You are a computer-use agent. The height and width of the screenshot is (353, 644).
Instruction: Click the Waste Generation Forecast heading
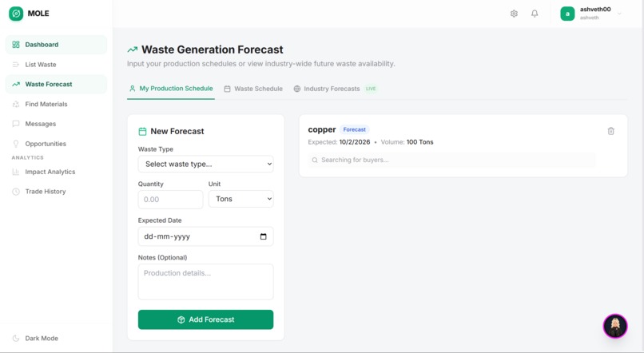[x=213, y=50]
